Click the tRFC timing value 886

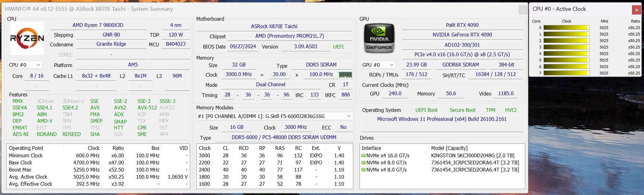pos(346,95)
